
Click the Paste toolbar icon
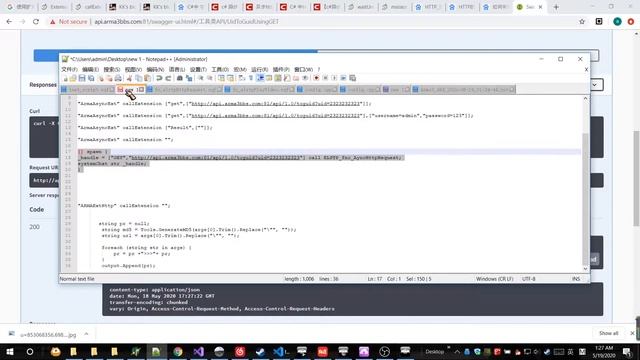pyautogui.click(x=147, y=78)
